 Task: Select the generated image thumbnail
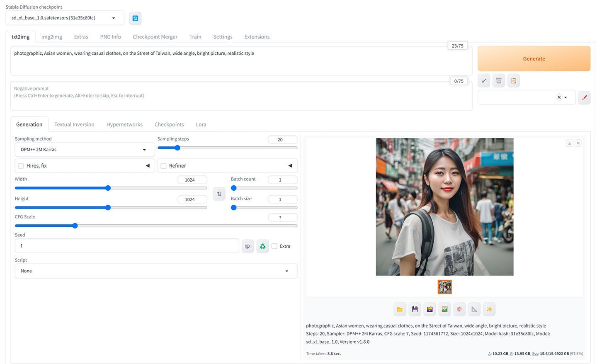click(444, 286)
